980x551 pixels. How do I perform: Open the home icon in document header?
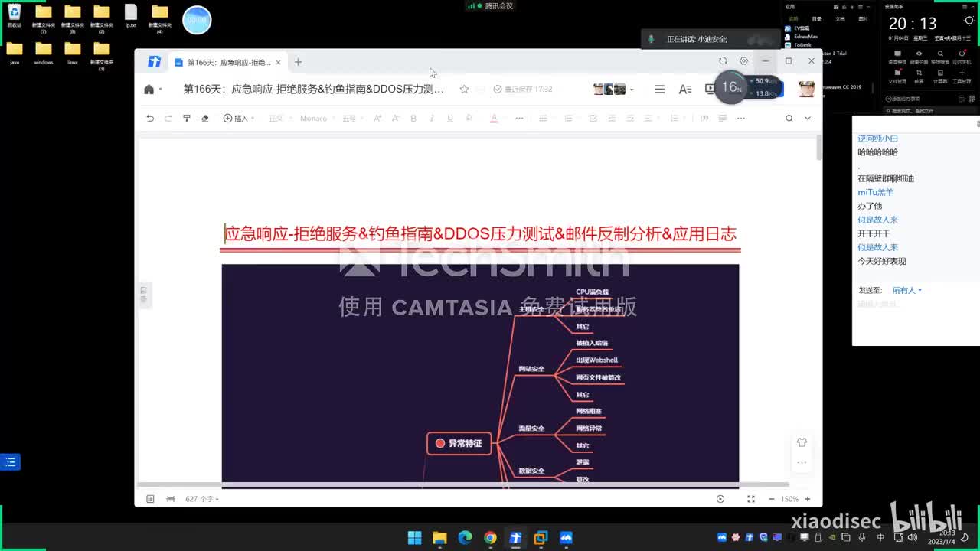click(x=149, y=90)
